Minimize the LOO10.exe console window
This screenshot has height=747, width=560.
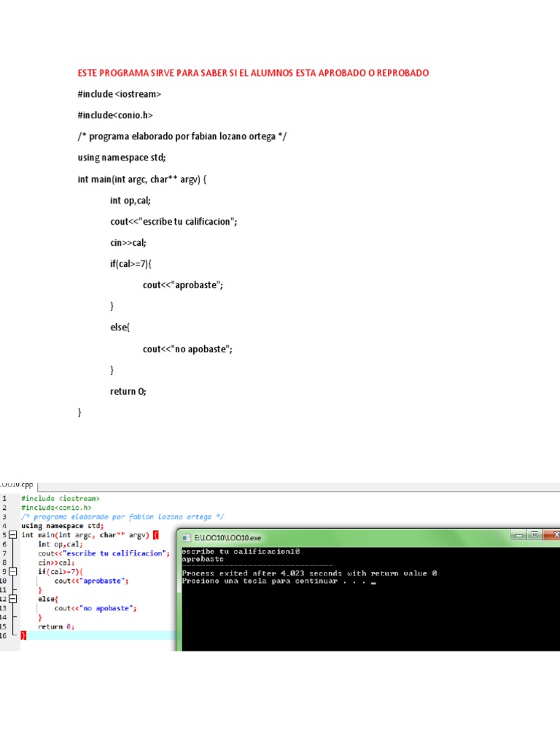tap(519, 535)
